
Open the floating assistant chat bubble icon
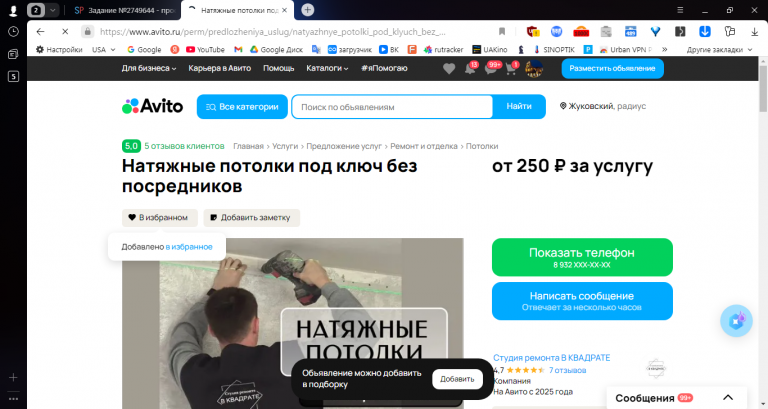(x=736, y=321)
